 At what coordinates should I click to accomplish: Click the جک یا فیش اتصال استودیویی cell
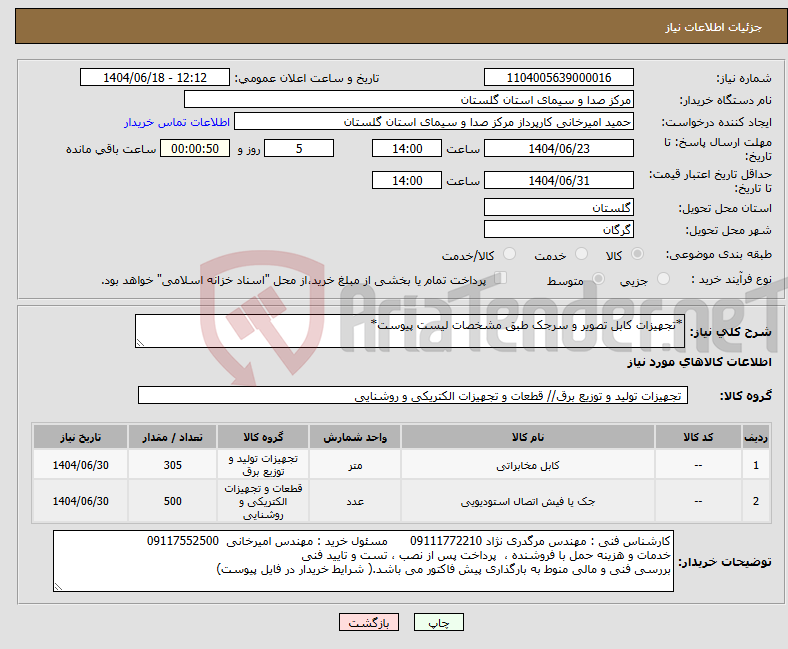[528, 501]
